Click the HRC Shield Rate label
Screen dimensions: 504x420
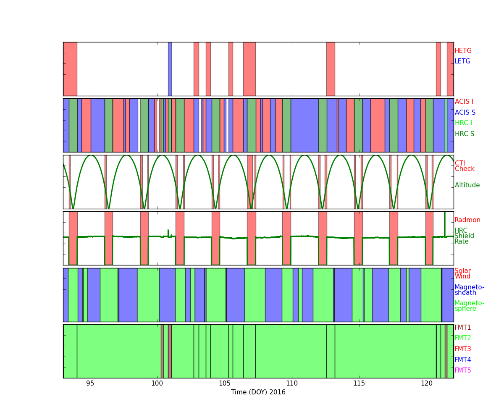click(464, 236)
